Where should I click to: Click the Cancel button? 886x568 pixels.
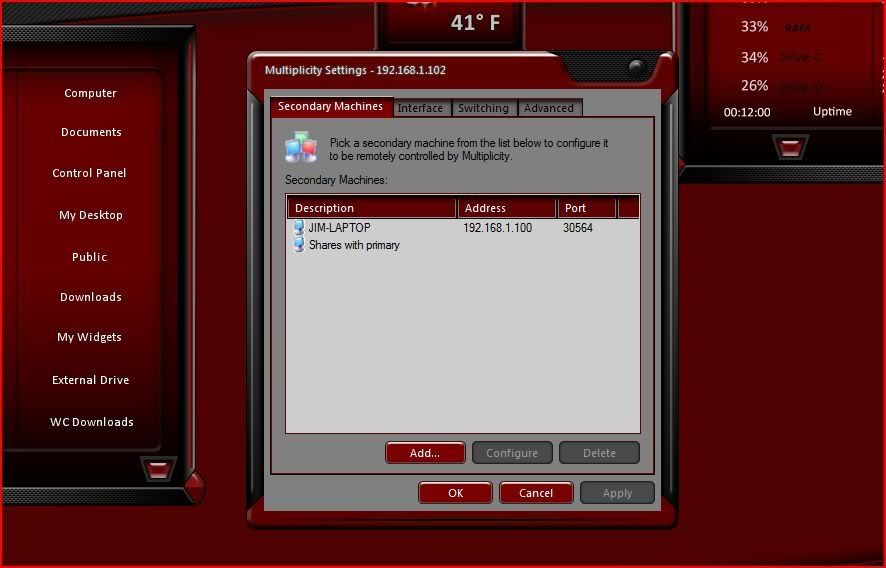[536, 493]
